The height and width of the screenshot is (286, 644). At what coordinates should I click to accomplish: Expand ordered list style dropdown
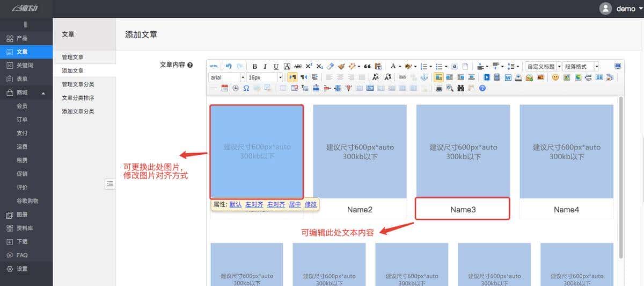tap(431, 66)
